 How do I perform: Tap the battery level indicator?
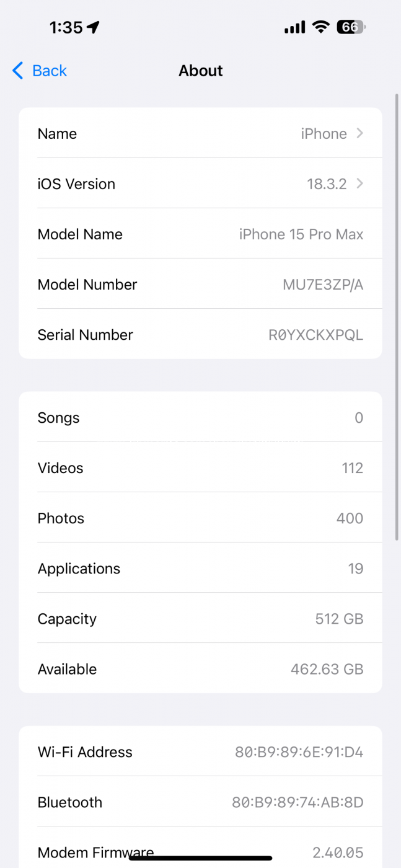pyautogui.click(x=351, y=27)
